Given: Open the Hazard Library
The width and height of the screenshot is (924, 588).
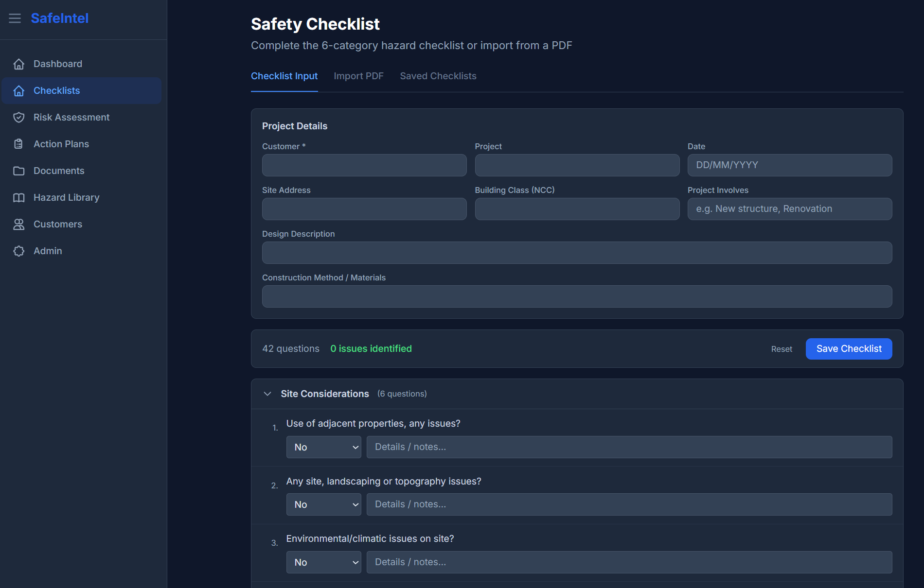Looking at the screenshot, I should pyautogui.click(x=66, y=197).
